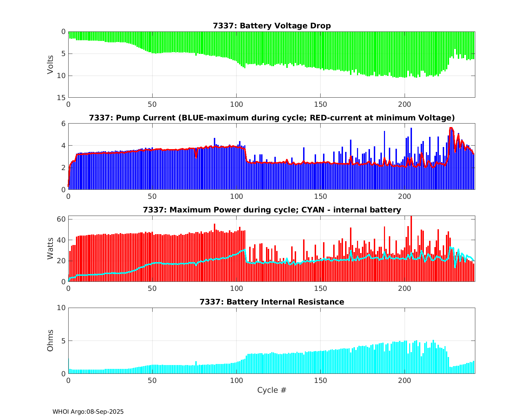Click the 50 x-axis tick under the pump current chart
525x420 pixels.
click(152, 196)
